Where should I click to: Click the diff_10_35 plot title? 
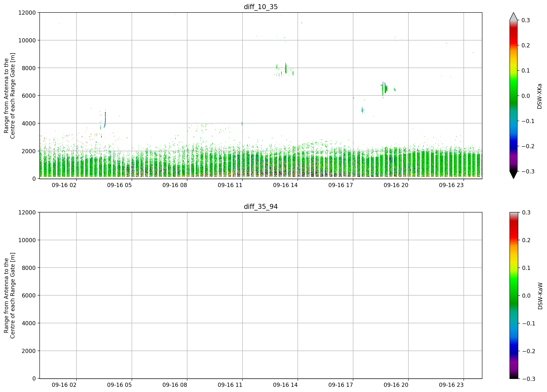(261, 7)
